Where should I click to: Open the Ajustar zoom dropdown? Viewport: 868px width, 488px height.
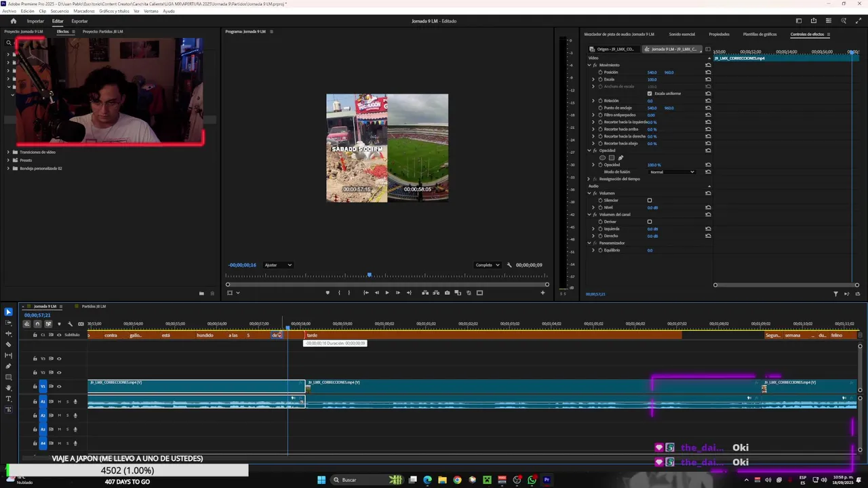pyautogui.click(x=278, y=265)
